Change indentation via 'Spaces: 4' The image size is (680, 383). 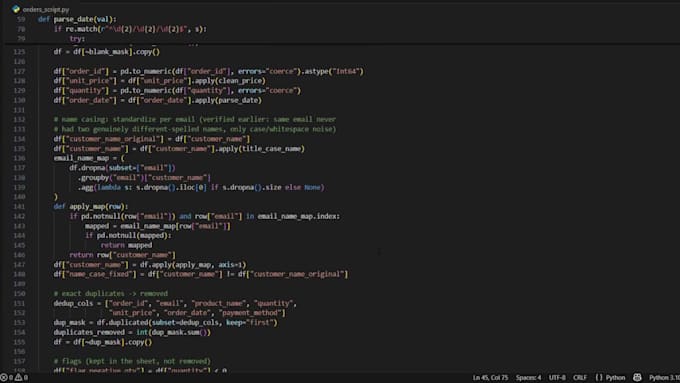pos(528,377)
